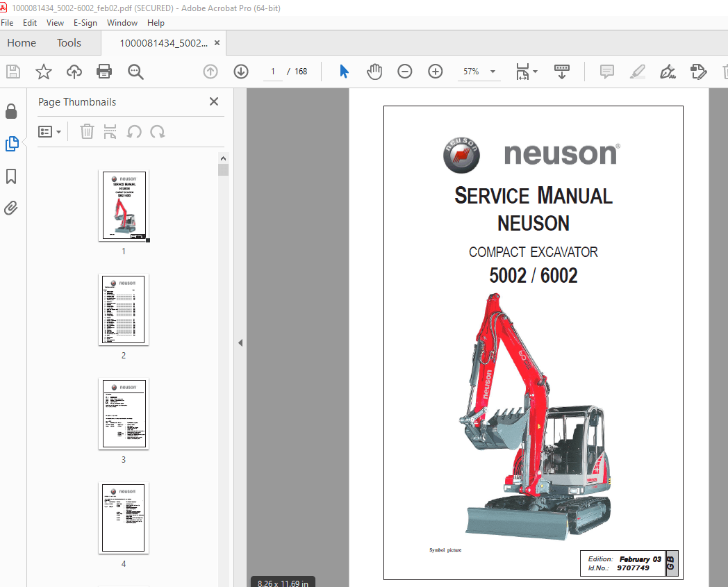The width and height of the screenshot is (728, 587).
Task: Activate the Hand pan tool
Action: tap(374, 72)
